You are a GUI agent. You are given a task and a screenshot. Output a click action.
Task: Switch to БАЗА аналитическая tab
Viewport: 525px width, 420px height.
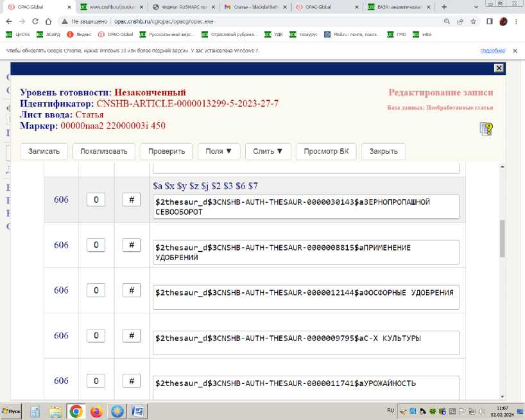(x=399, y=6)
